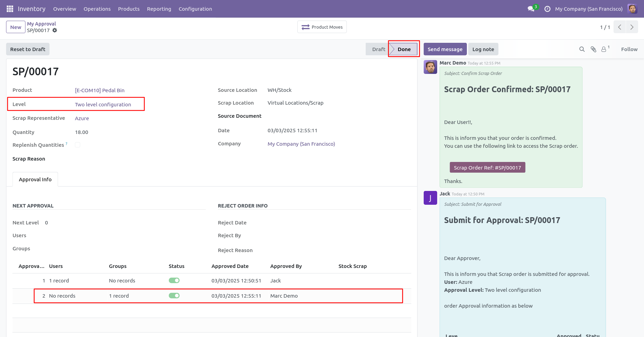
Task: Open the Scrap Order Ref #SP/00017 link
Action: [x=487, y=167]
